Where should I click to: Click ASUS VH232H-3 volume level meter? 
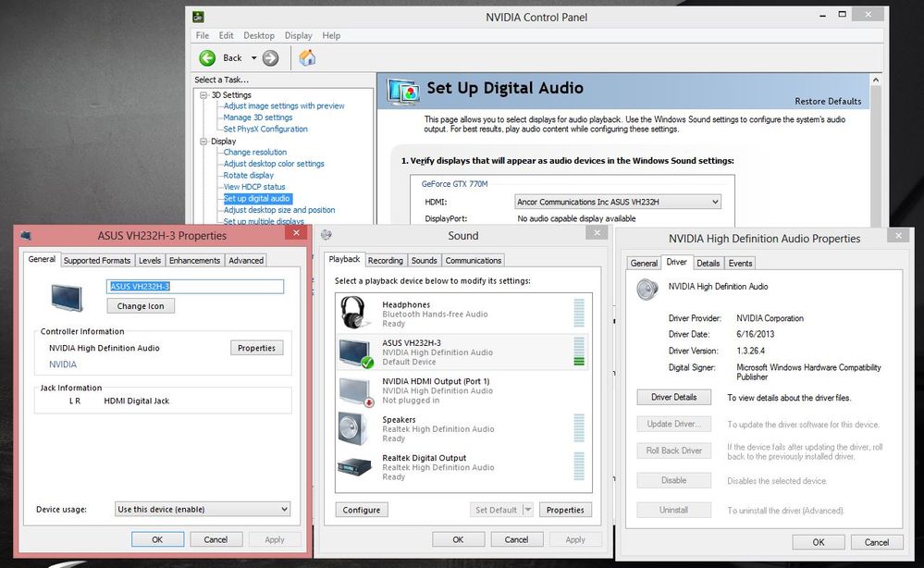coord(579,352)
